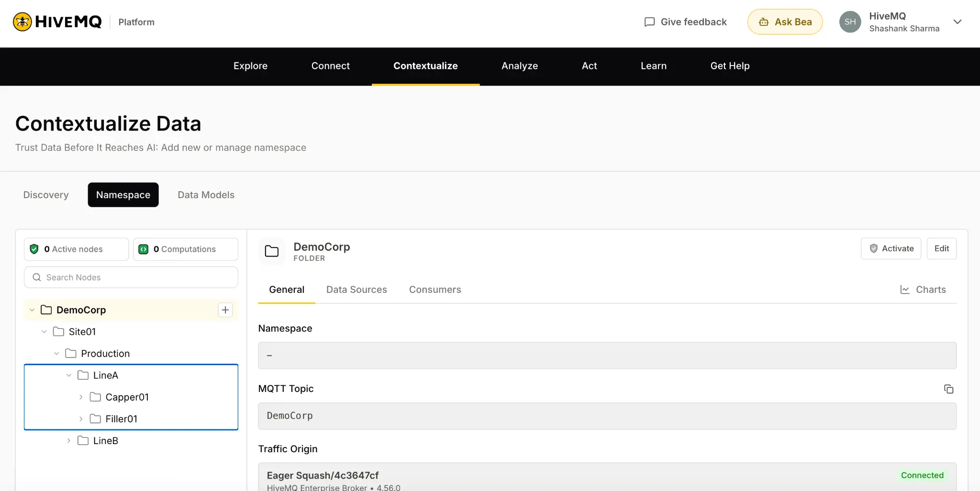
Task: Click the Give feedback speech bubble icon
Action: click(649, 22)
